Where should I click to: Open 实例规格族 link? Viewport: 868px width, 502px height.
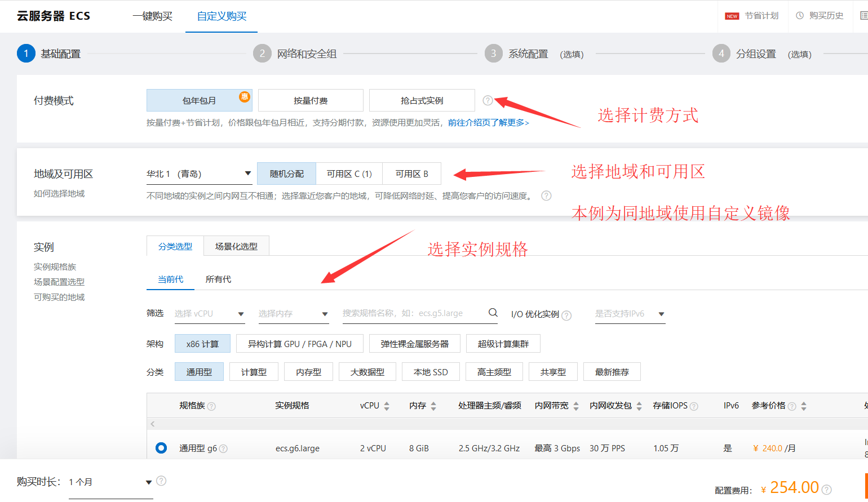55,266
